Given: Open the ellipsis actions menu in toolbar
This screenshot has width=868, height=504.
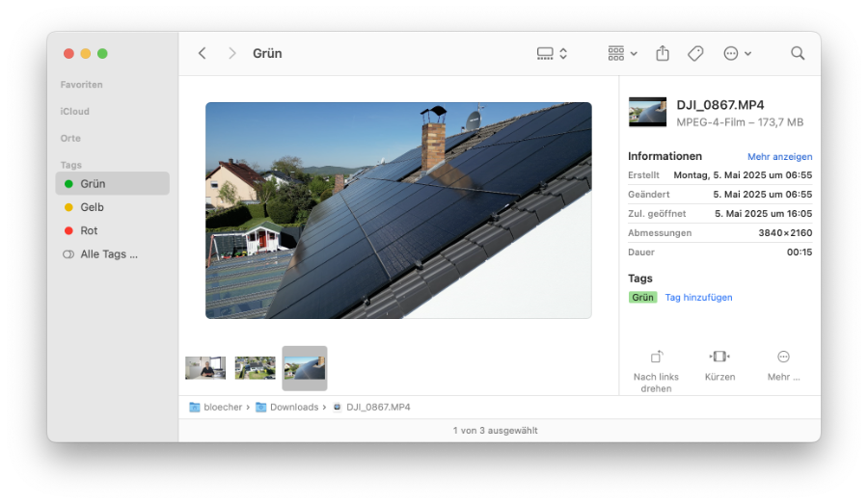Looking at the screenshot, I should [x=738, y=53].
